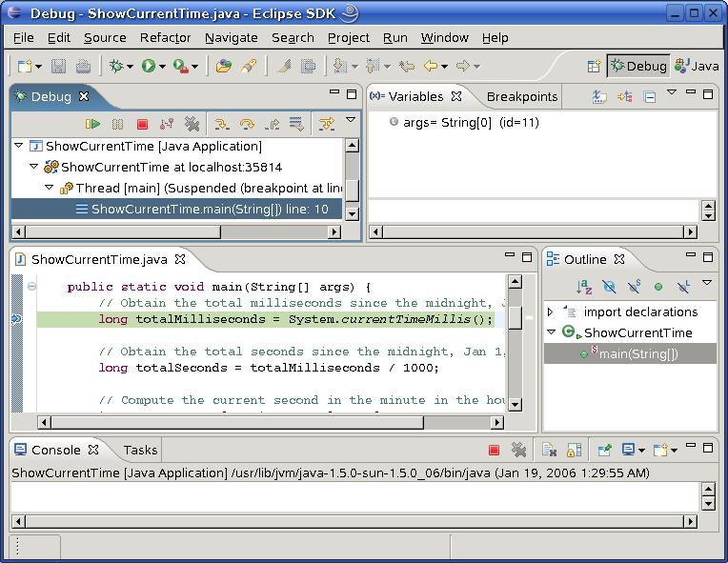Open the Run launch history dropdown
Viewport: 728px width, 563px height.
coord(162,67)
